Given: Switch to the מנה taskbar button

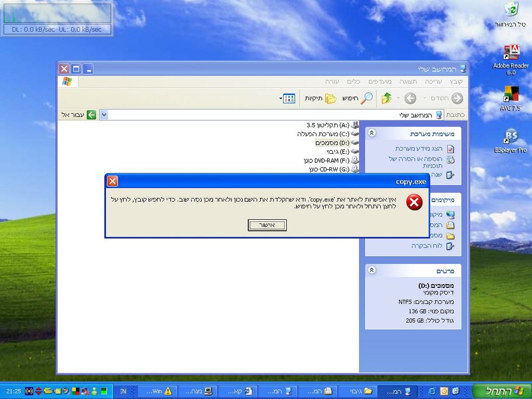Looking at the screenshot, I should (x=196, y=391).
